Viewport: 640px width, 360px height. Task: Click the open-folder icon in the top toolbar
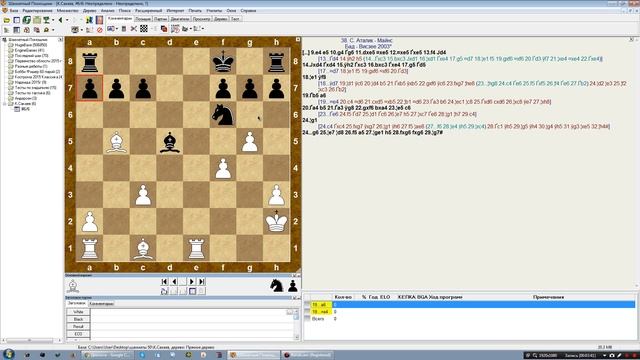click(7, 20)
